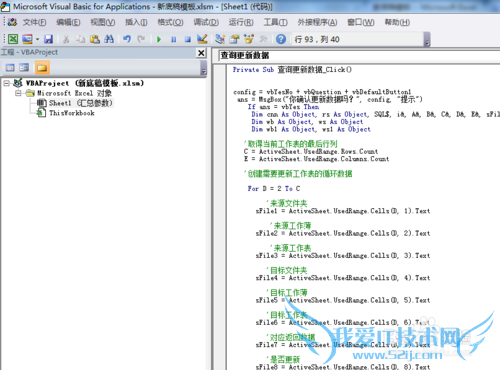Image resolution: width=500 pixels, height=370 pixels.
Task: Open the 窗口 menu
Action: click(361, 22)
